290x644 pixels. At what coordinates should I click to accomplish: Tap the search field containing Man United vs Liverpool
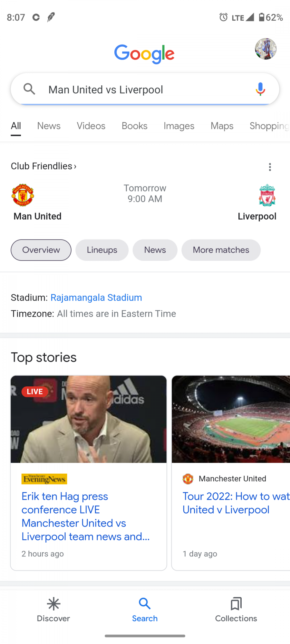142,90
